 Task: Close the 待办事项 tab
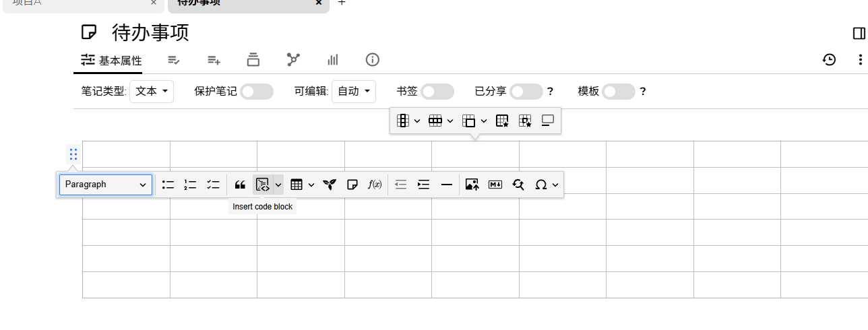[319, 3]
